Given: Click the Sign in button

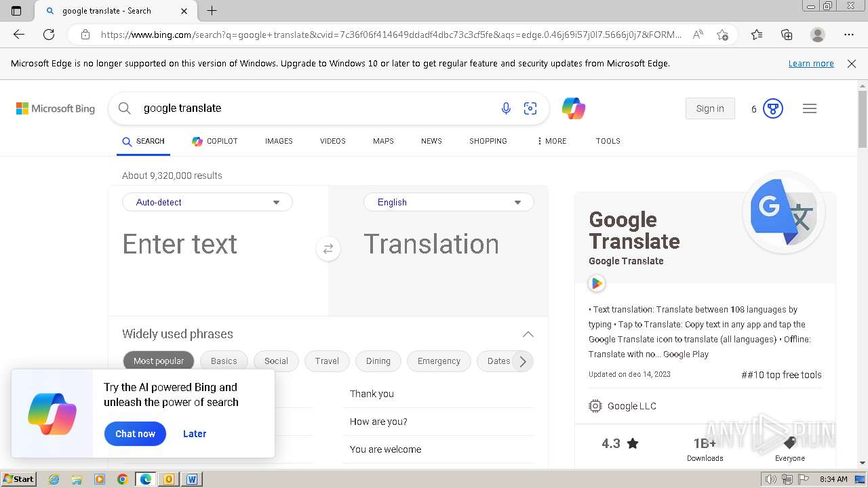Looking at the screenshot, I should [x=710, y=108].
